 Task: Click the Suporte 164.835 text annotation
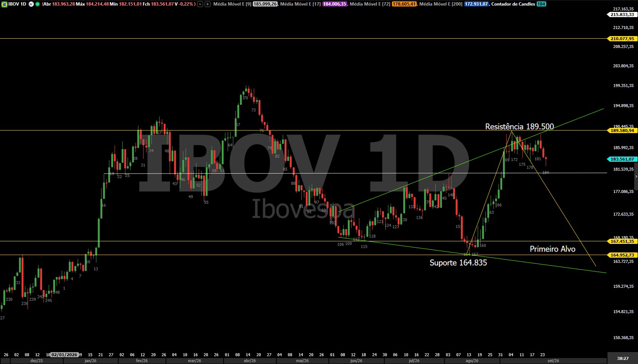pos(458,263)
